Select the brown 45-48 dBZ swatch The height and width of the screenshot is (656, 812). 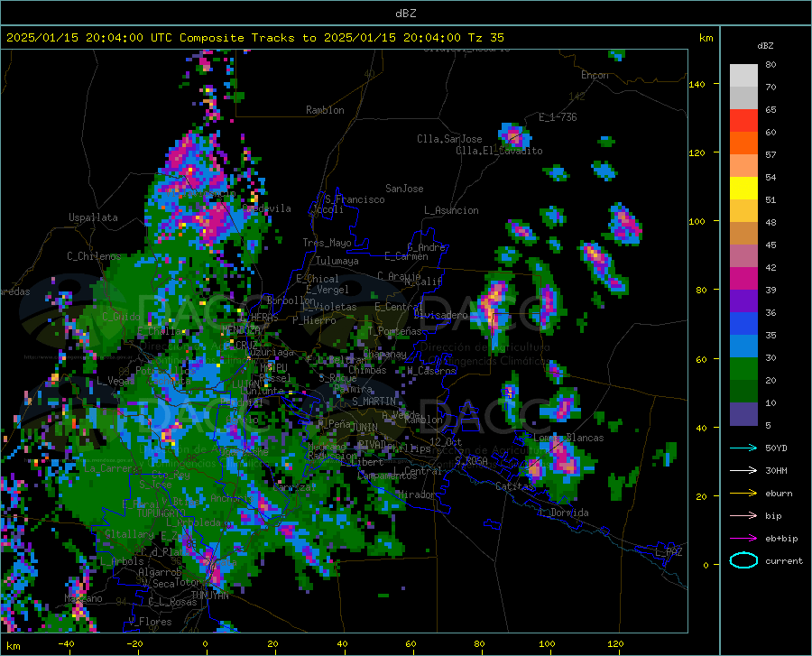[x=743, y=234]
